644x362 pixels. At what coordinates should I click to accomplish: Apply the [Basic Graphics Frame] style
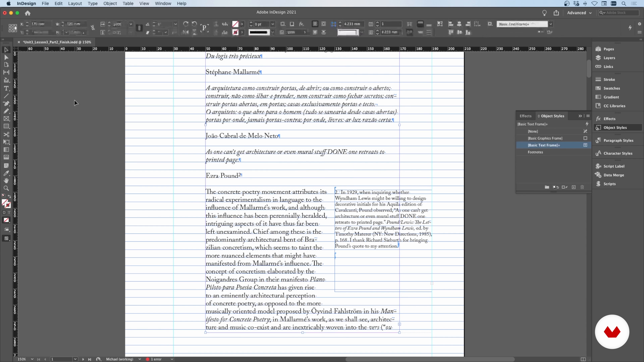[x=545, y=138]
